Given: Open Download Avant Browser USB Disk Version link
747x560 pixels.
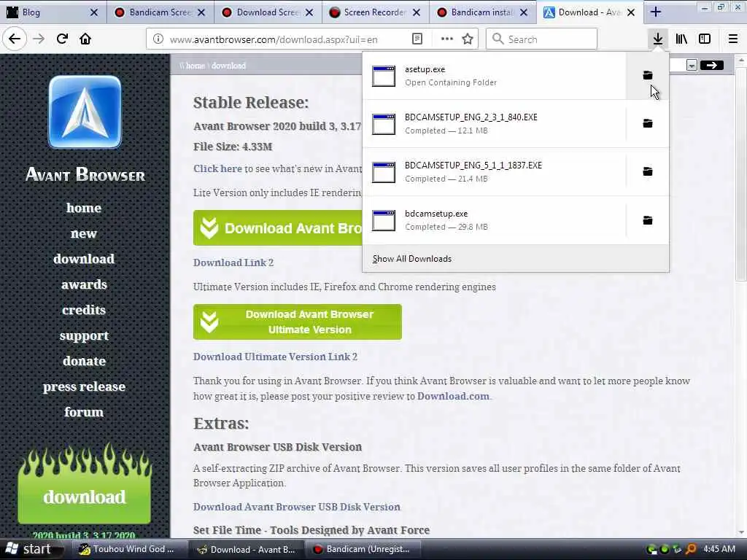Looking at the screenshot, I should tap(297, 507).
